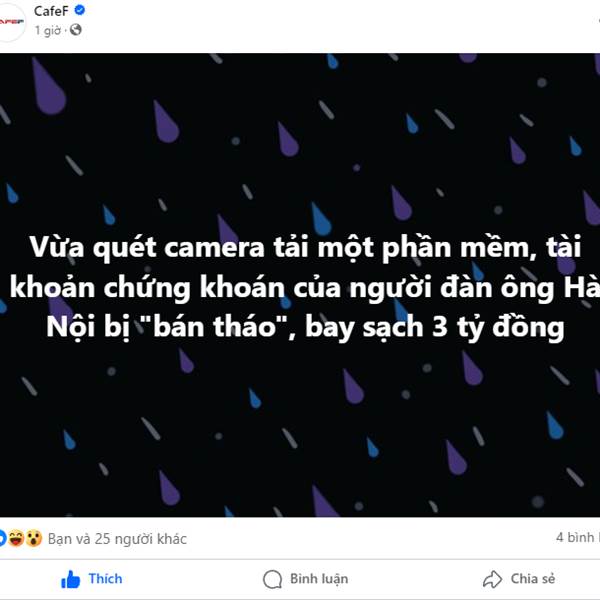Click the large purple raindrop on the post background
This screenshot has width=600, height=600.
(x=48, y=87)
